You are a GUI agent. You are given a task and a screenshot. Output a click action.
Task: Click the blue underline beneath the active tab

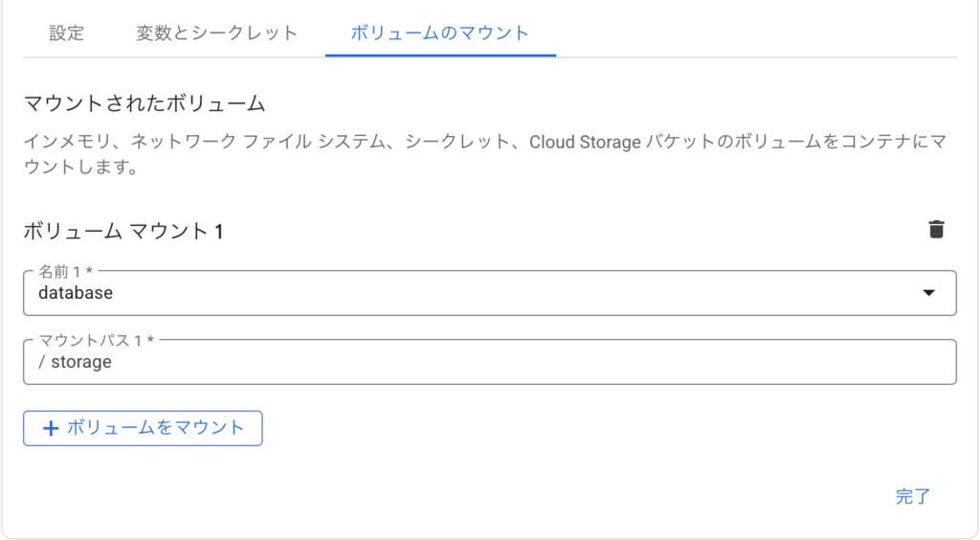pos(440,56)
